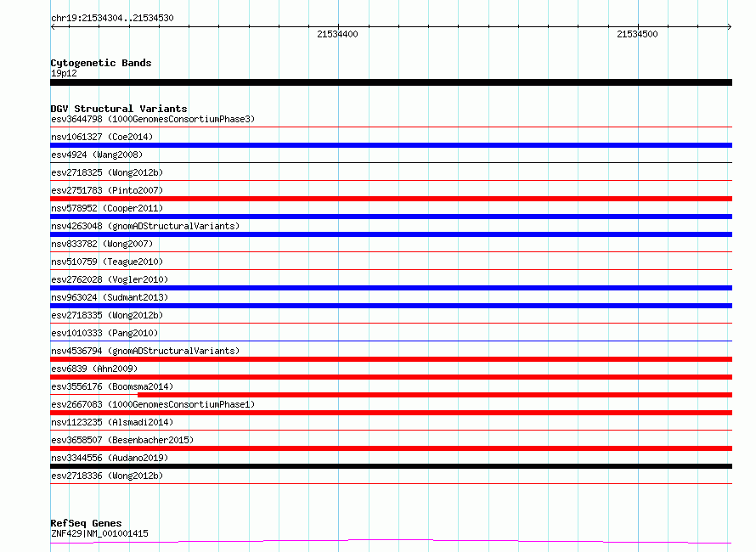
Task: Click the left arrow of the ruler
Action: (53, 27)
